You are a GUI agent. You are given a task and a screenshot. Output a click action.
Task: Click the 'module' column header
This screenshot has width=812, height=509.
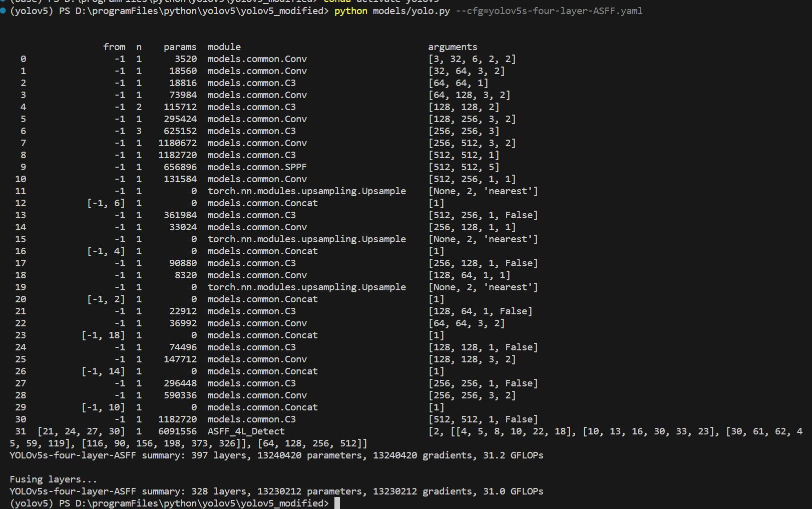pyautogui.click(x=224, y=47)
